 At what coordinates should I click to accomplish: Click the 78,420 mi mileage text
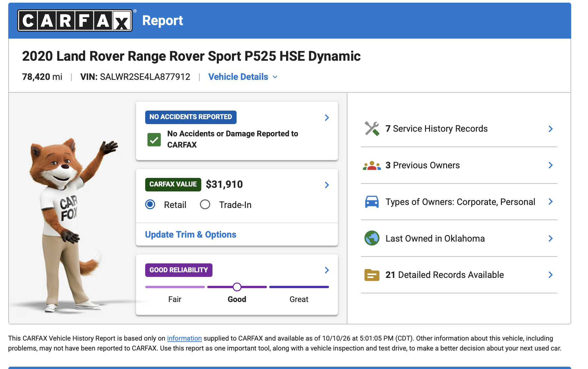(x=42, y=77)
